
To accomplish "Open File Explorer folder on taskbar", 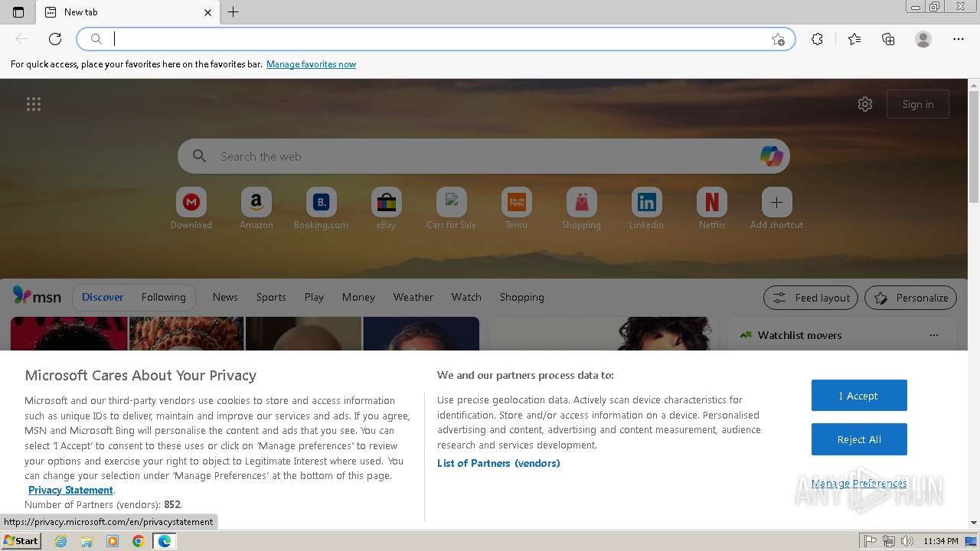I will [87, 541].
